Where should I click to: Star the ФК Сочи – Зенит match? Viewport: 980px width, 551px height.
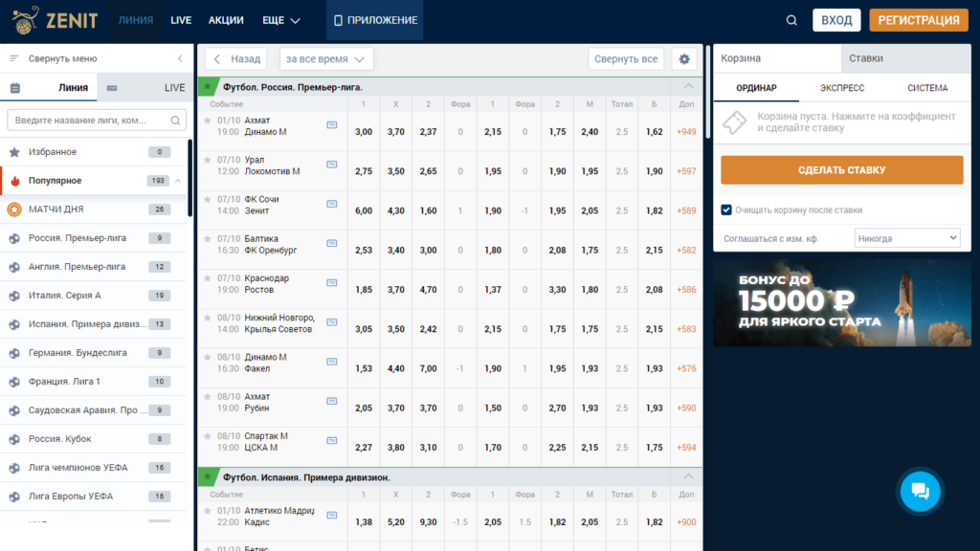(208, 199)
